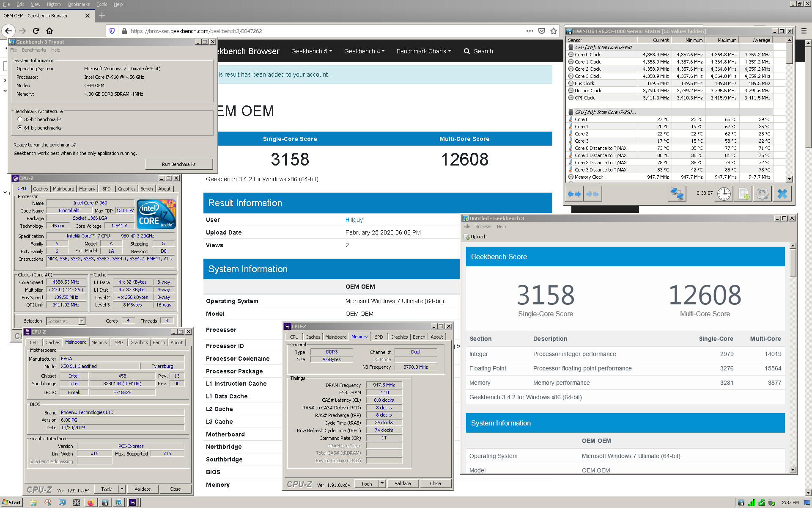Image resolution: width=812 pixels, height=508 pixels.
Task: Bookmark this page with the star icon
Action: click(554, 31)
